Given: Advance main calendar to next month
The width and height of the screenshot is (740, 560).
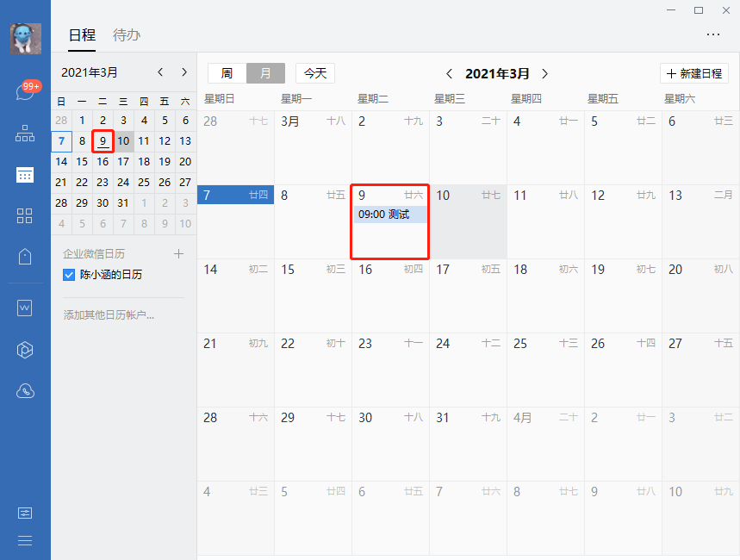Looking at the screenshot, I should [x=544, y=74].
